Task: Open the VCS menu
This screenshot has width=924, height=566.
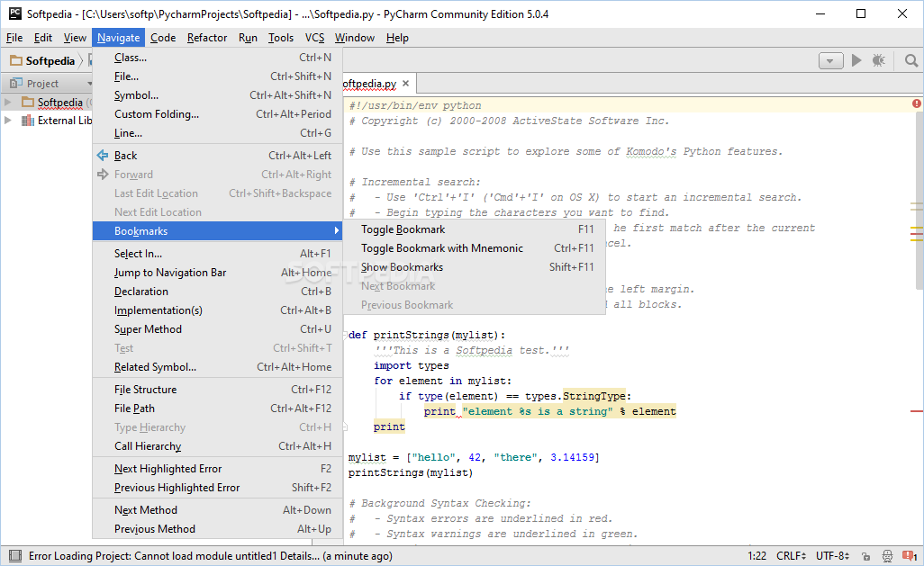Action: coord(314,38)
